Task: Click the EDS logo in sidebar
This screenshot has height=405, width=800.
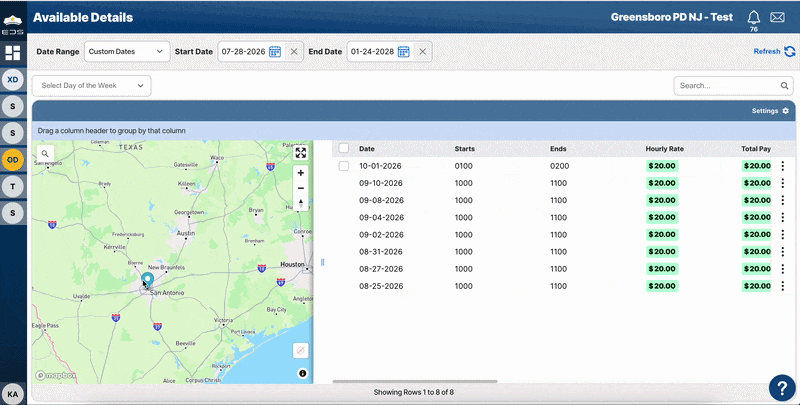Action: pos(13,25)
